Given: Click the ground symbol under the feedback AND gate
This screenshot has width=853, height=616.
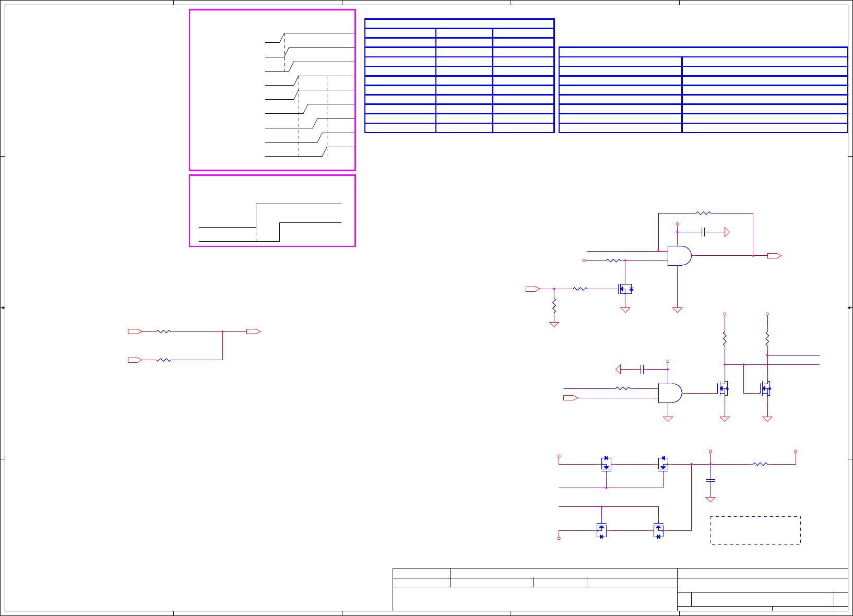Looking at the screenshot, I should pyautogui.click(x=678, y=310).
